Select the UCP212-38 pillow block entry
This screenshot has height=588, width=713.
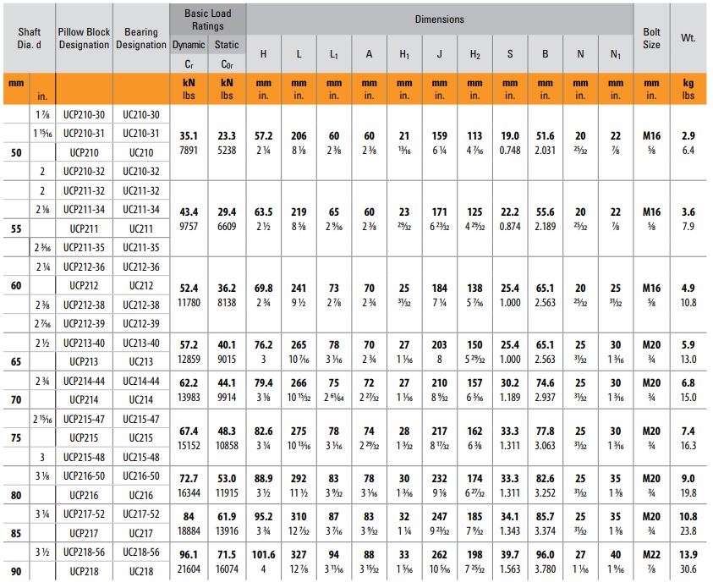tap(84, 305)
